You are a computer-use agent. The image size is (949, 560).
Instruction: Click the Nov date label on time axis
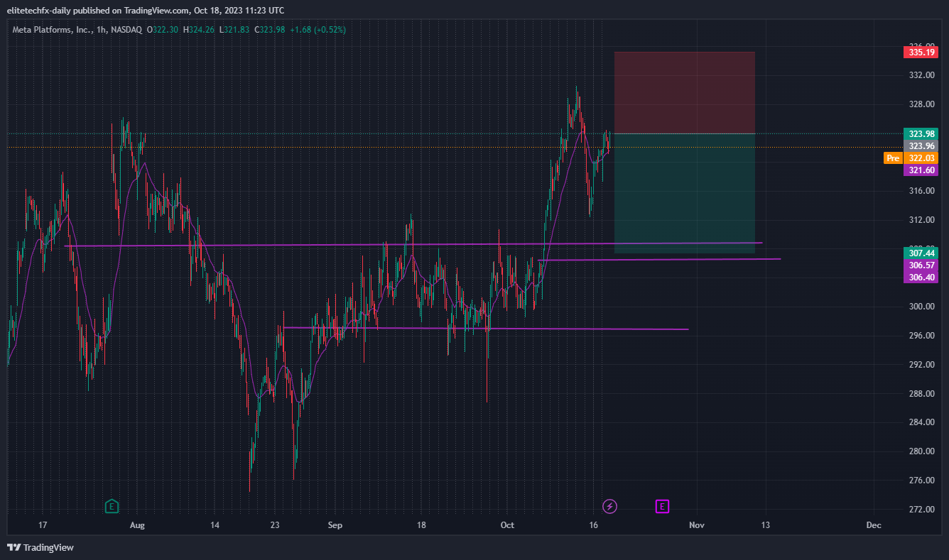coord(697,525)
